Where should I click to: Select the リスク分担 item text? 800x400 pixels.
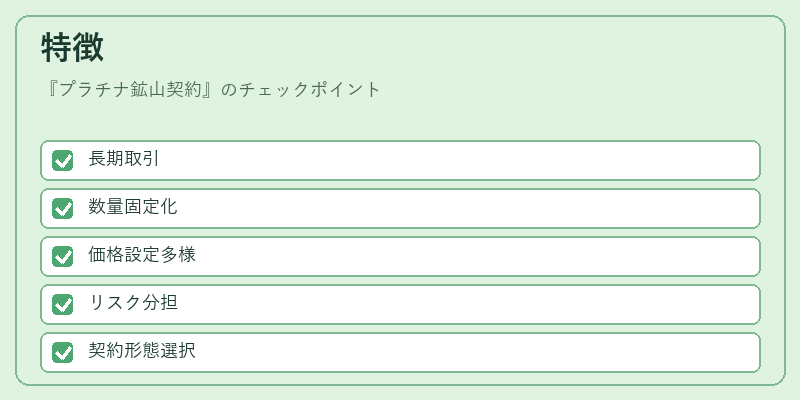tap(133, 303)
